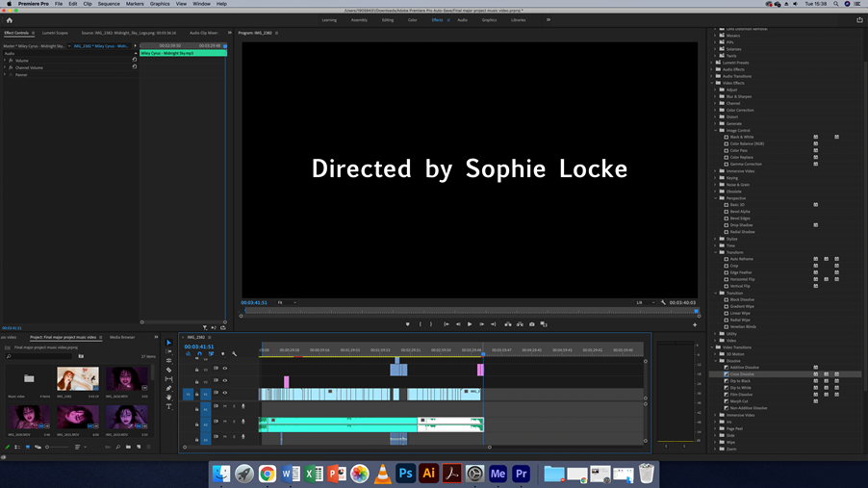
Task: Click Export Frame camera icon
Action: [531, 324]
